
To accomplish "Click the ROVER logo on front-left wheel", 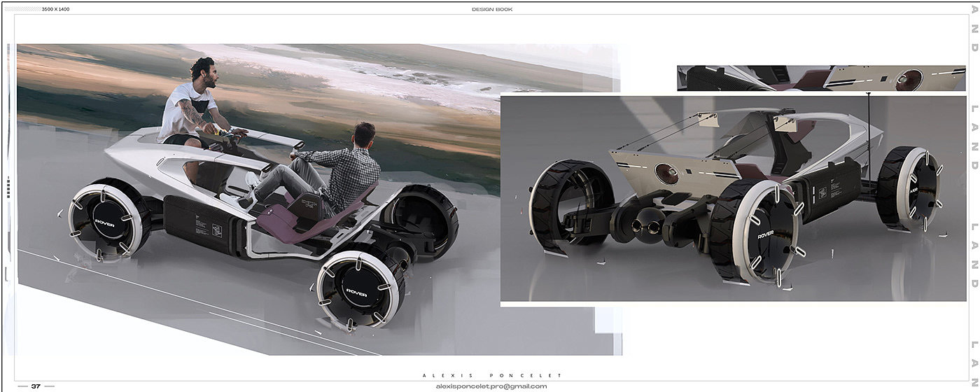I will (x=105, y=223).
